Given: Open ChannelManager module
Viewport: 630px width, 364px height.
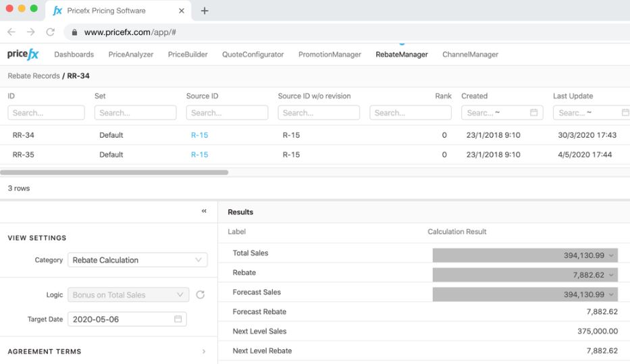Looking at the screenshot, I should pyautogui.click(x=470, y=54).
